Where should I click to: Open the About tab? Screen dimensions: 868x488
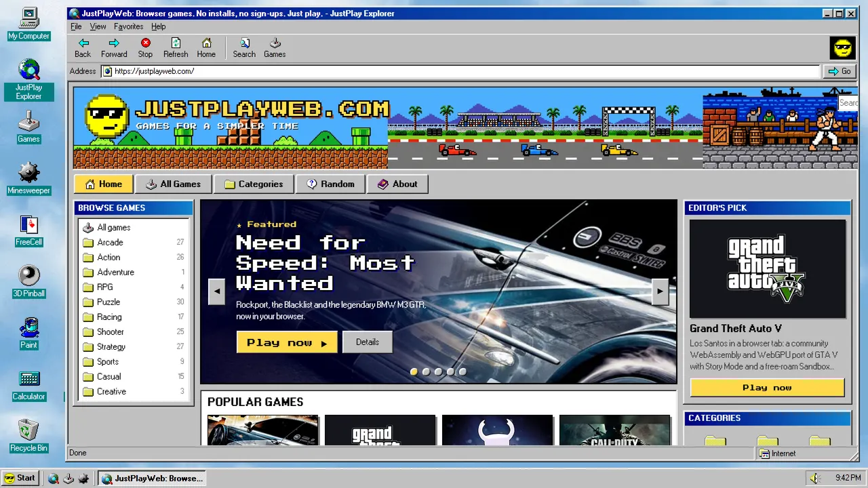397,184
